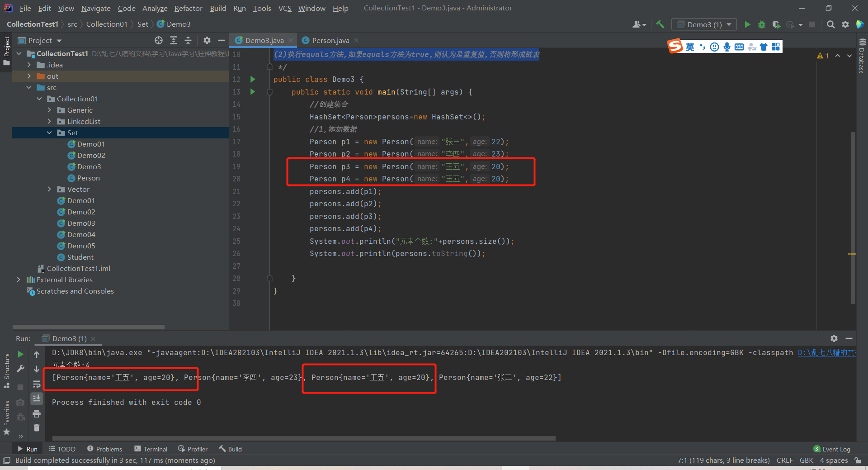Screen dimensions: 868x470
Task: Expand the out folder
Action: point(29,76)
